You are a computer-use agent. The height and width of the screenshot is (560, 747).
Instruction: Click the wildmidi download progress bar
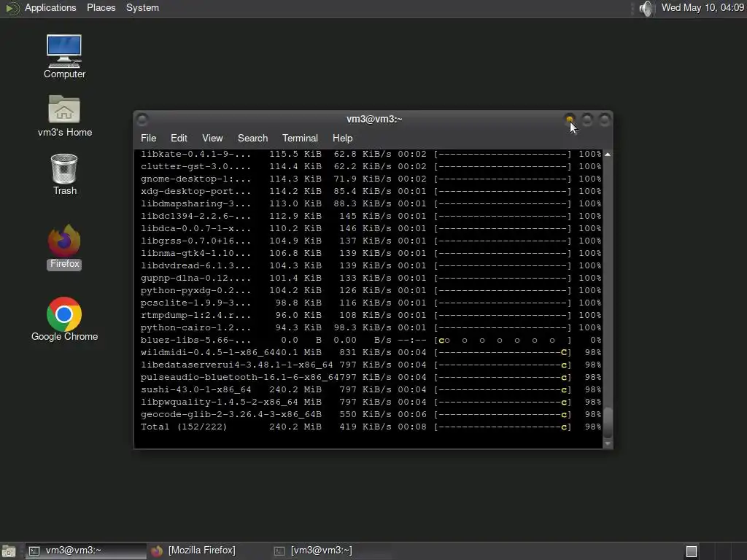503,352
